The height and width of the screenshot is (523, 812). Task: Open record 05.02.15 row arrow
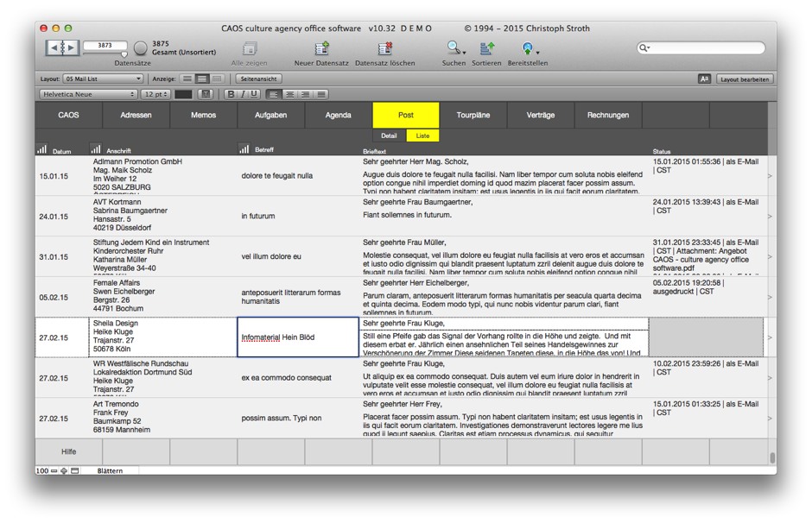pos(770,297)
